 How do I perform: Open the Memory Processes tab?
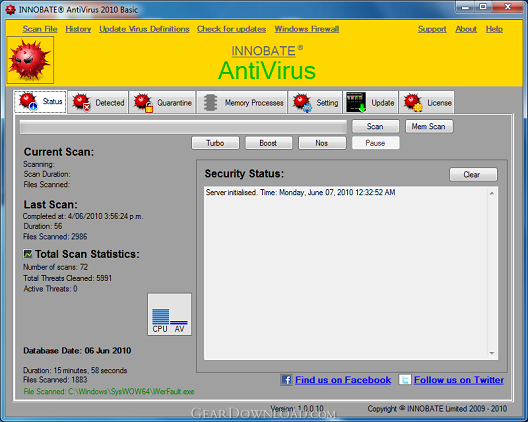242,102
